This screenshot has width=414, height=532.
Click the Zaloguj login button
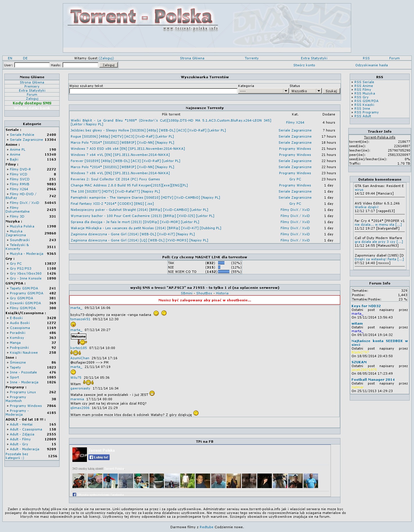click(x=108, y=65)
